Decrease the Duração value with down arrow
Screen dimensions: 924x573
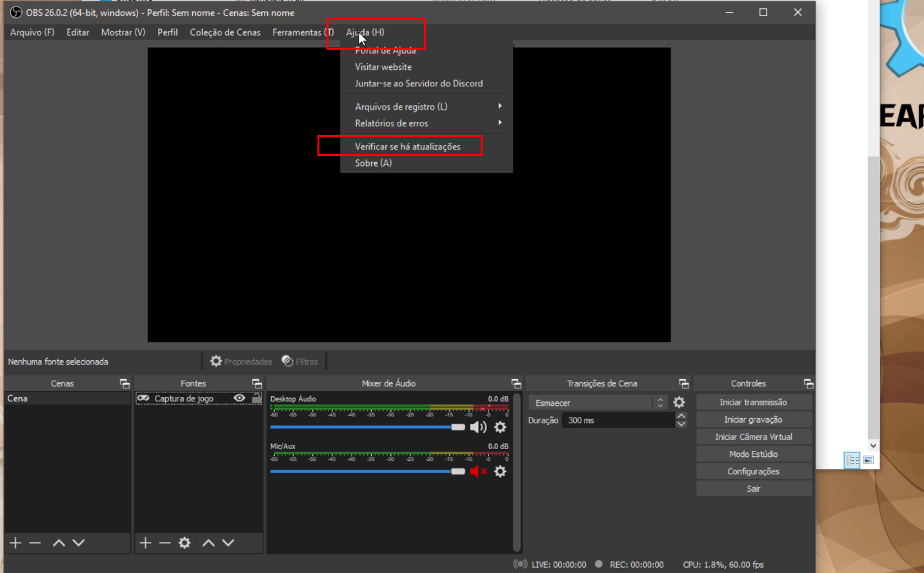point(681,424)
